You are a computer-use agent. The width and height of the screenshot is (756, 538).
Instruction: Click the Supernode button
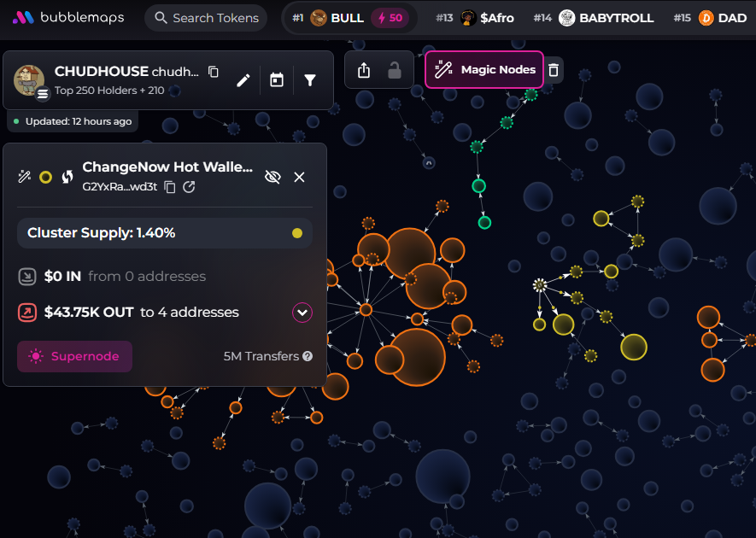(74, 356)
